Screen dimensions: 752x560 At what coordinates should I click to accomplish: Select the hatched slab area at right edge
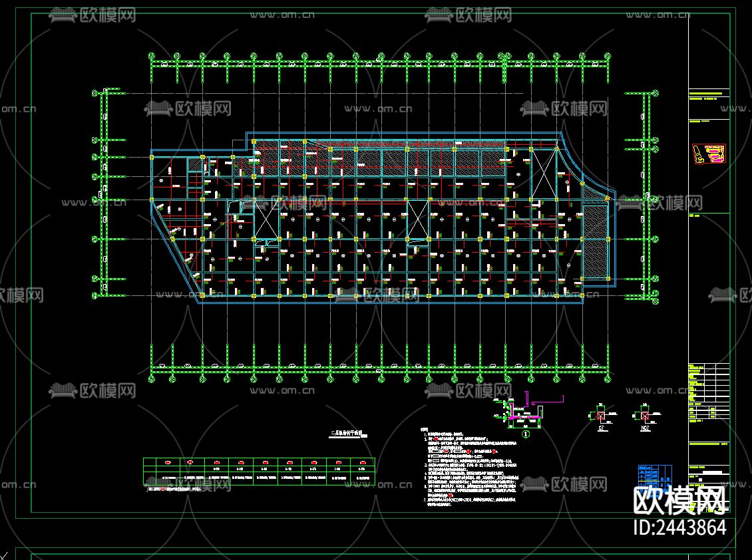coord(596,241)
